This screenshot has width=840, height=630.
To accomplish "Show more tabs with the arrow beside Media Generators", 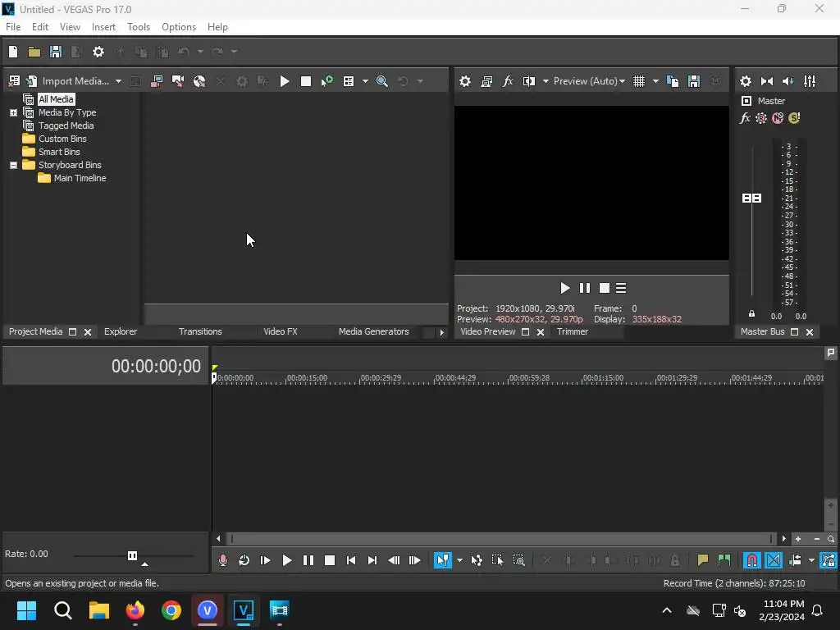I will (x=441, y=332).
